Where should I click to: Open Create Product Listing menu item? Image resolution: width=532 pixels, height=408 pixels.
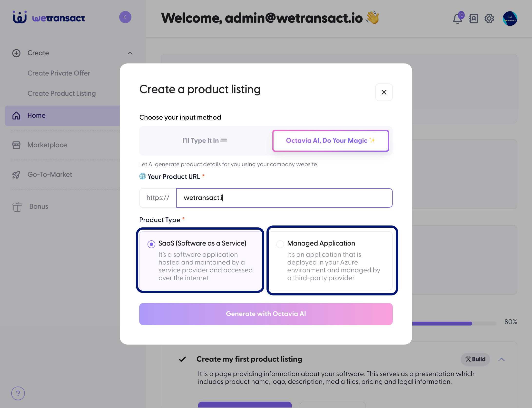62,93
